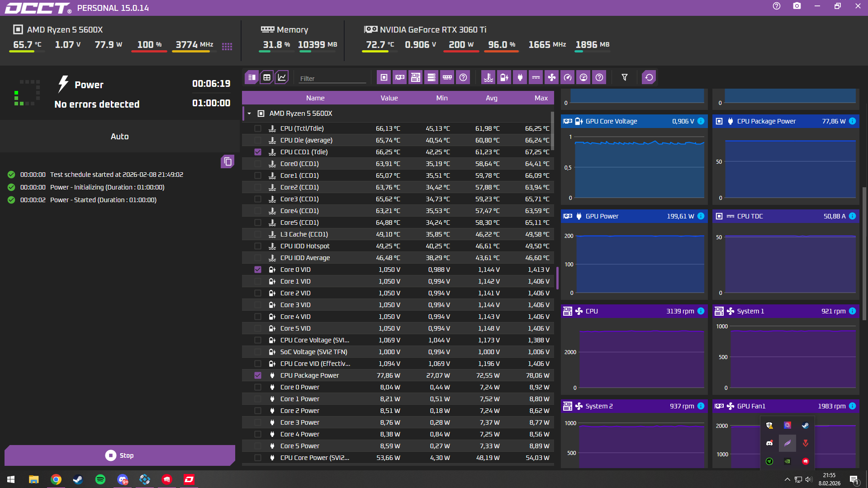The width and height of the screenshot is (868, 488).
Task: Click the funnel filter icon
Action: tap(625, 77)
